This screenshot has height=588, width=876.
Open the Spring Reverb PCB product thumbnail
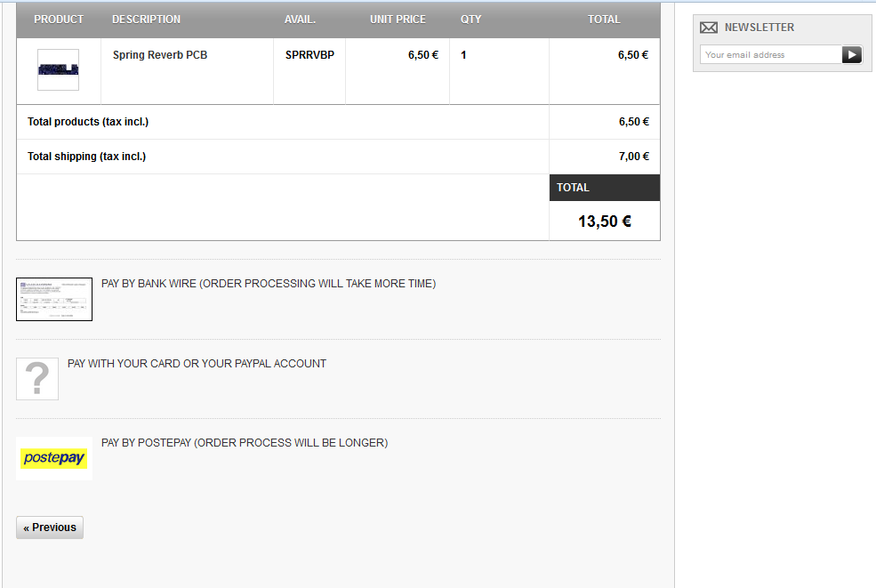pos(58,69)
